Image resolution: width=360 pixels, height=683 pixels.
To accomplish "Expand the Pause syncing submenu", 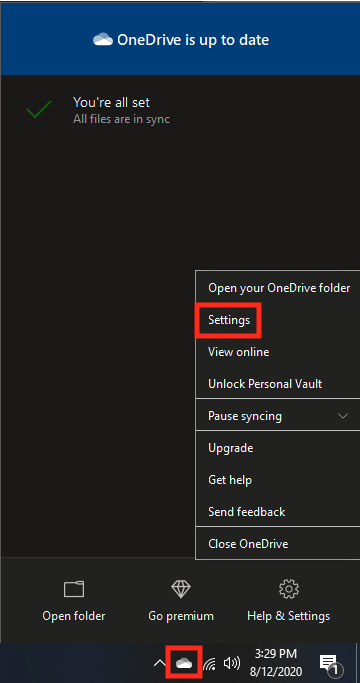I will (x=278, y=416).
